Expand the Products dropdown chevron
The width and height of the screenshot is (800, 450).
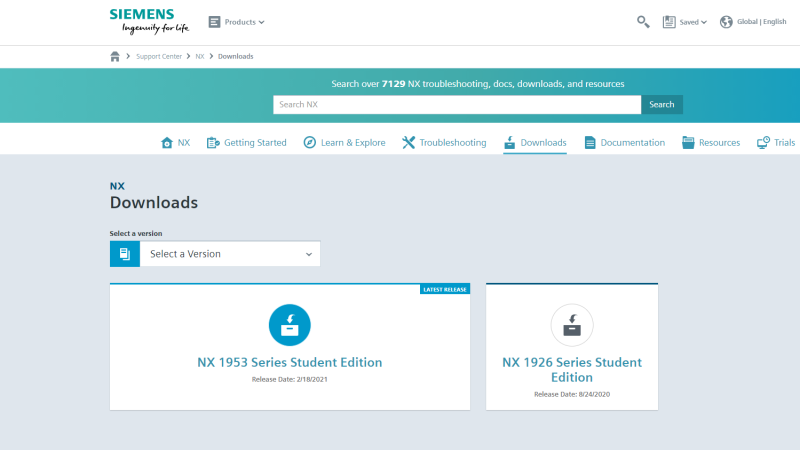(x=261, y=22)
